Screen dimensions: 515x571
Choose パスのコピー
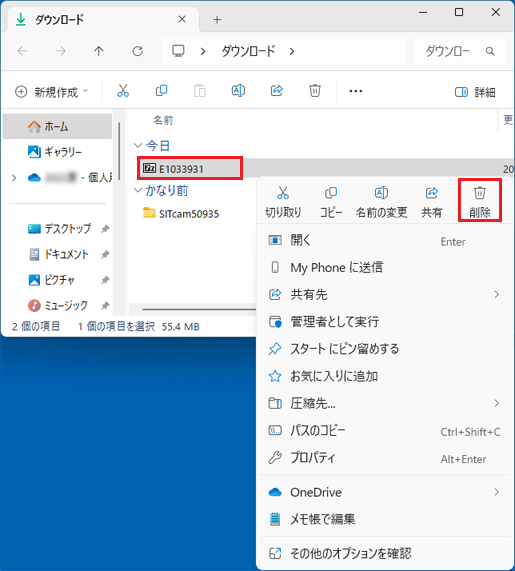point(385,430)
